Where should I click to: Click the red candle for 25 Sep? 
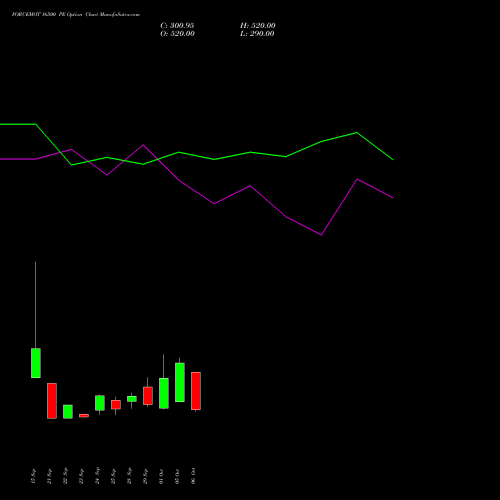(116, 405)
